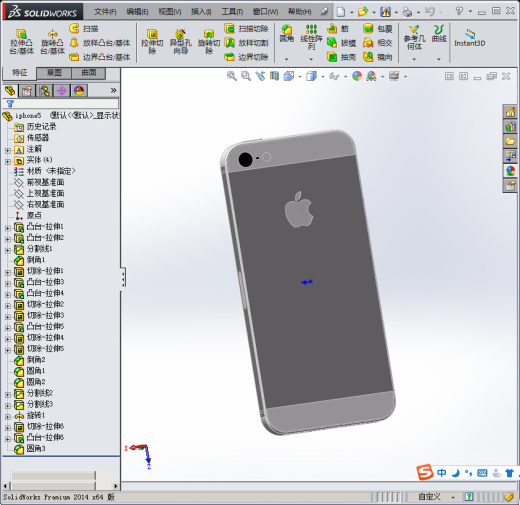The height and width of the screenshot is (505, 520).
Task: Choose the 相交 intersect tool
Action: [377, 43]
